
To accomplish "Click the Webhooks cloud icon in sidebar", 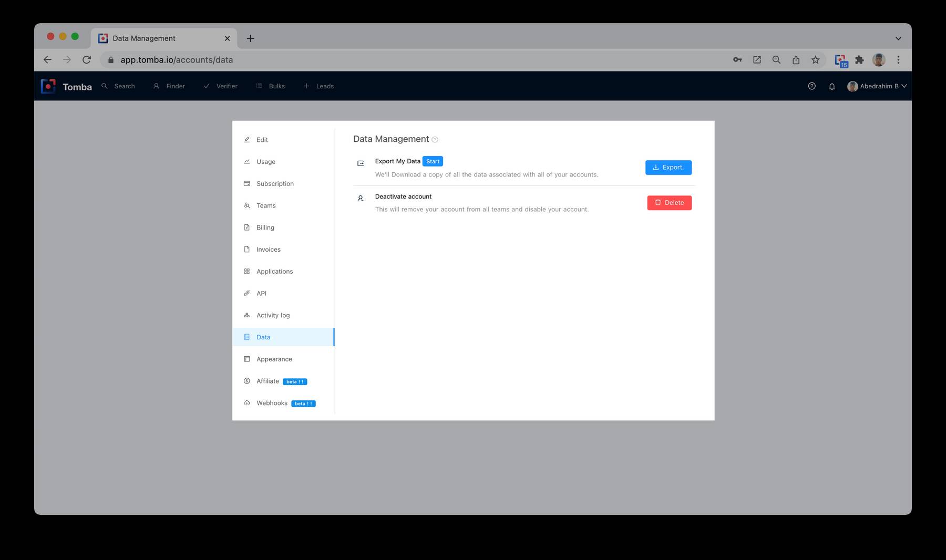I will (247, 403).
